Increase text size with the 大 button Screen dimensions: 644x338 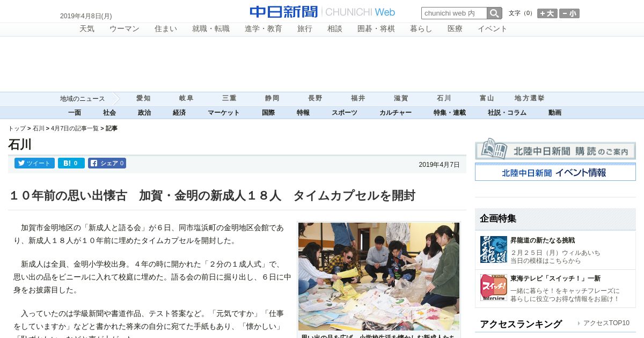click(547, 13)
